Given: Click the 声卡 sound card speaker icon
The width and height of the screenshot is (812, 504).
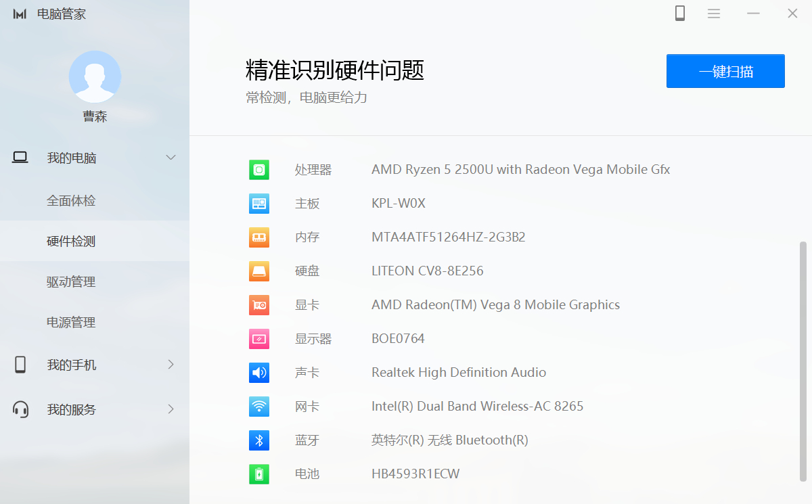Looking at the screenshot, I should (x=259, y=373).
